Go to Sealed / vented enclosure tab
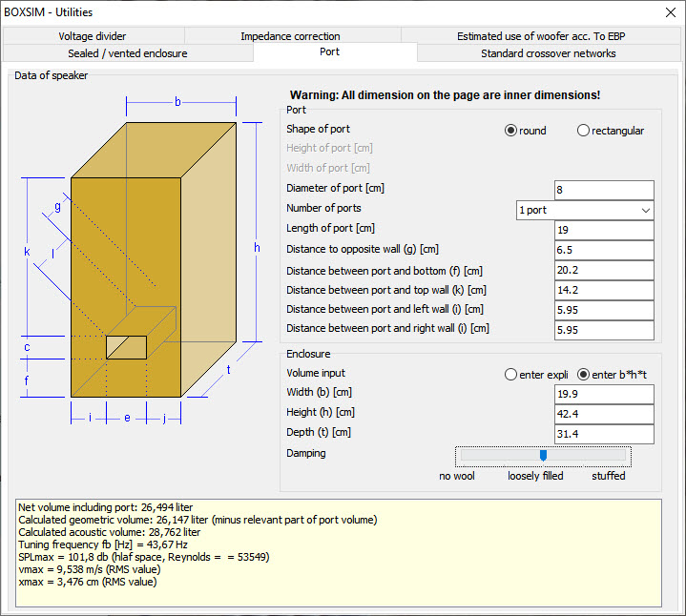This screenshot has height=616, width=686. pos(128,53)
